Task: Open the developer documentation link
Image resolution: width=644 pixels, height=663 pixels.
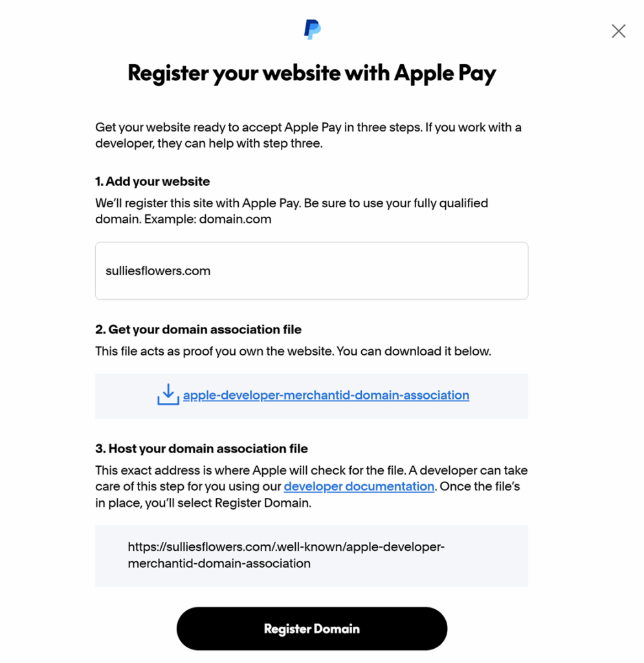Action: (359, 486)
